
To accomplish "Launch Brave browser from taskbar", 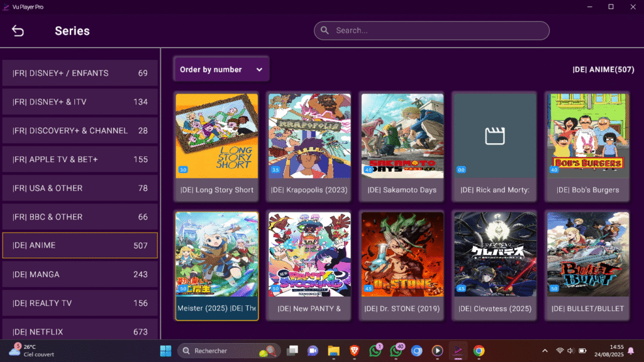I will 355,351.
